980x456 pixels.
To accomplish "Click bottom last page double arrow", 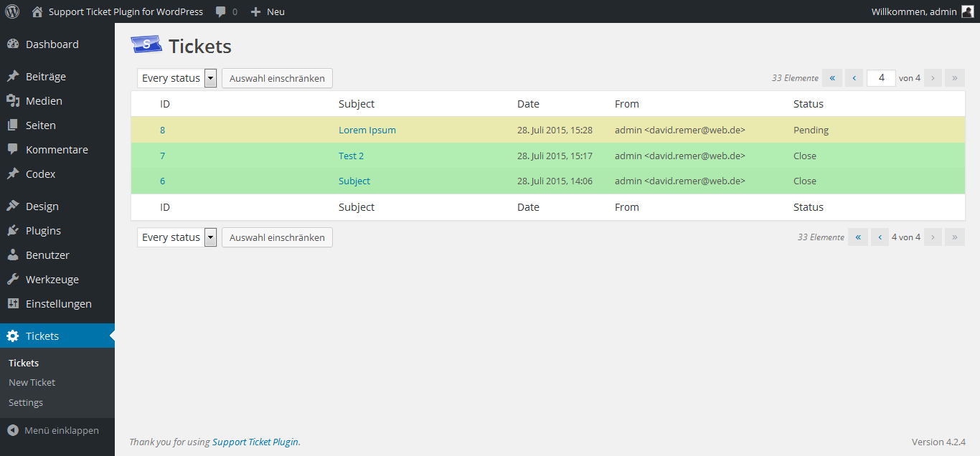I will (955, 237).
